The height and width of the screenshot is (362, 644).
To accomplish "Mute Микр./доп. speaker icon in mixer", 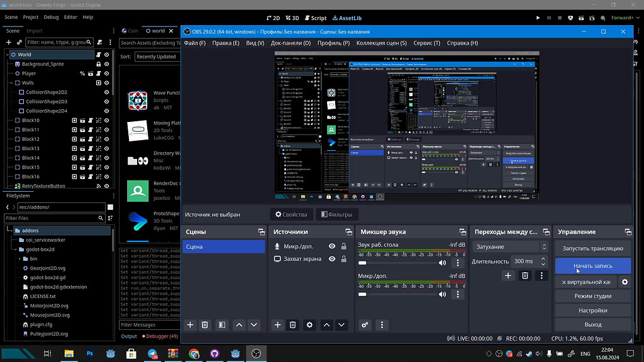I will coord(442,294).
